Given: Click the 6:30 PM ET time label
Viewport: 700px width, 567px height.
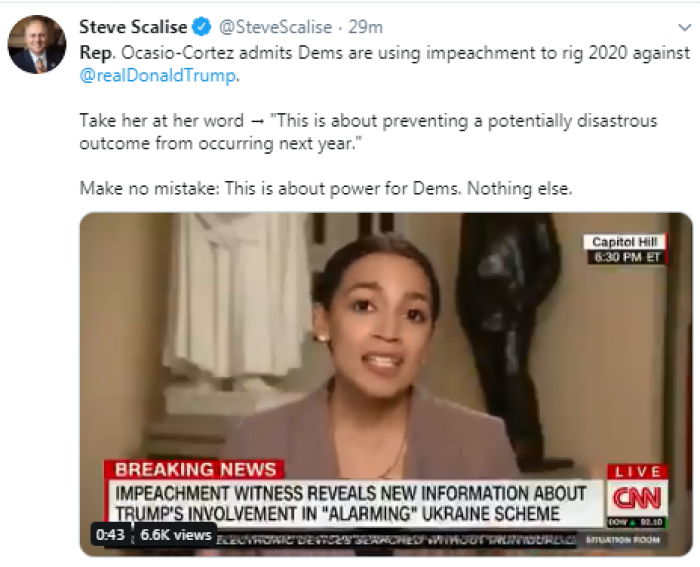Looking at the screenshot, I should pos(627,257).
